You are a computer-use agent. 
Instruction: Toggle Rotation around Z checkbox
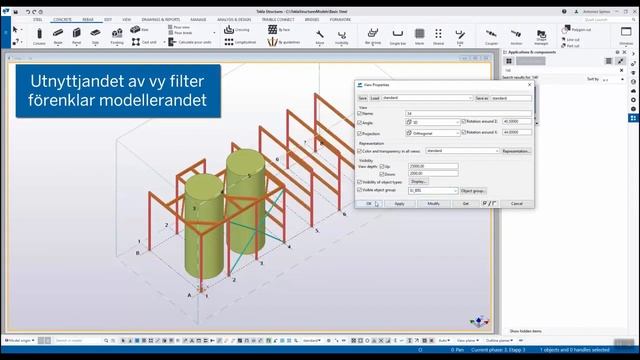(x=464, y=122)
